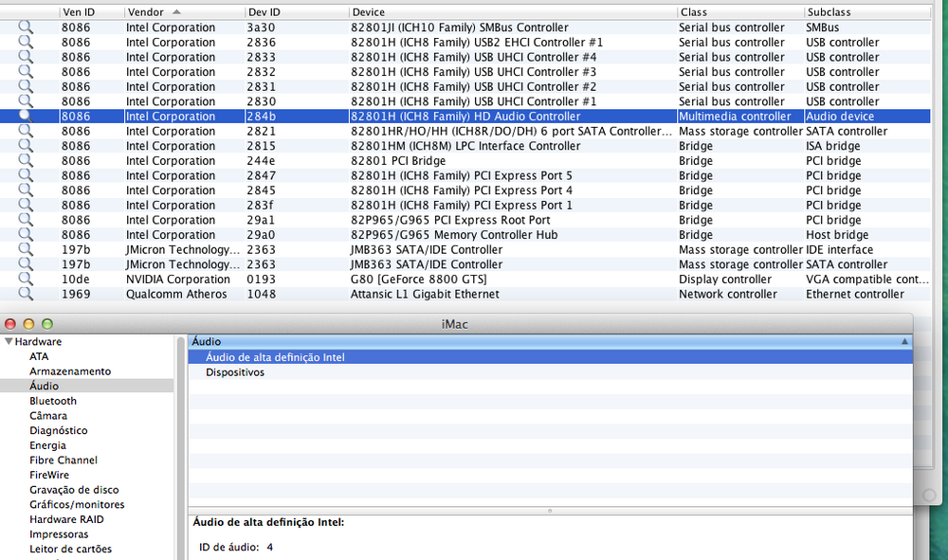The width and height of the screenshot is (948, 560).
Task: Click the split divider handle below audio list
Action: (550, 511)
